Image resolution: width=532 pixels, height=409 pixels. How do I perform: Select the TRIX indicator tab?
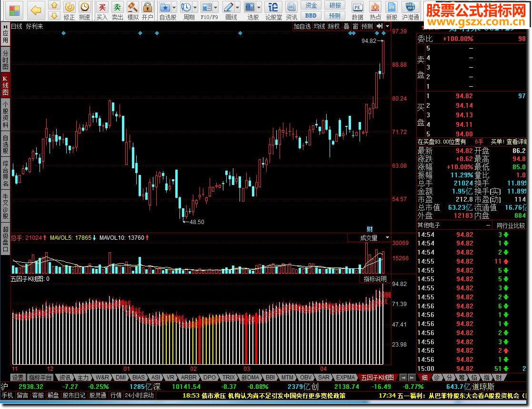tap(228, 378)
